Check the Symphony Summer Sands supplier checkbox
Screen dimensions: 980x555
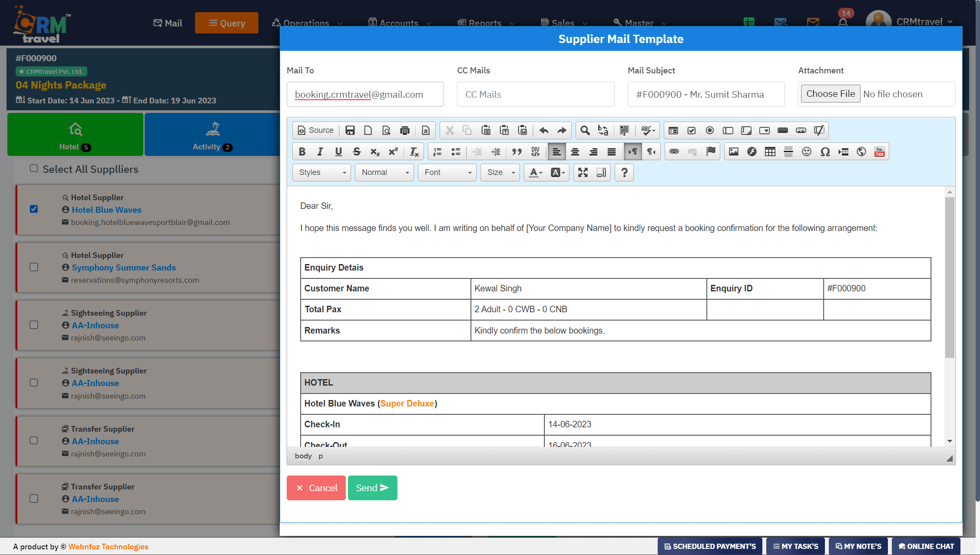tap(34, 267)
